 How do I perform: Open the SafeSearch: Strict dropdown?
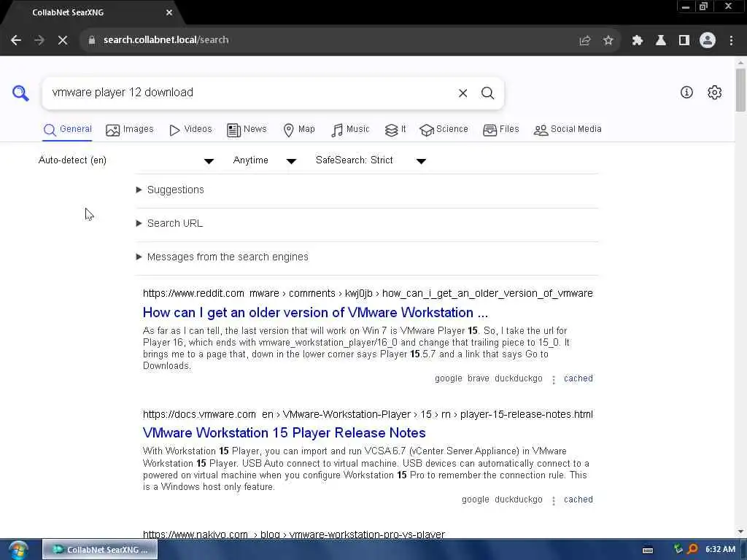371,160
